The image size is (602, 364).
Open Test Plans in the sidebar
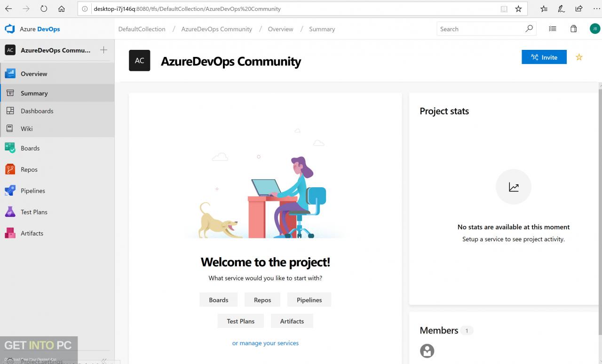point(57,212)
